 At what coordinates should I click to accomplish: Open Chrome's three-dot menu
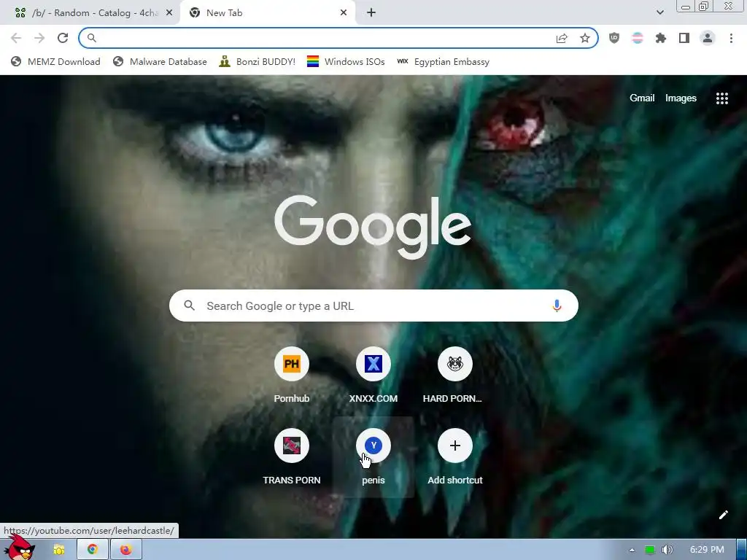tap(731, 38)
